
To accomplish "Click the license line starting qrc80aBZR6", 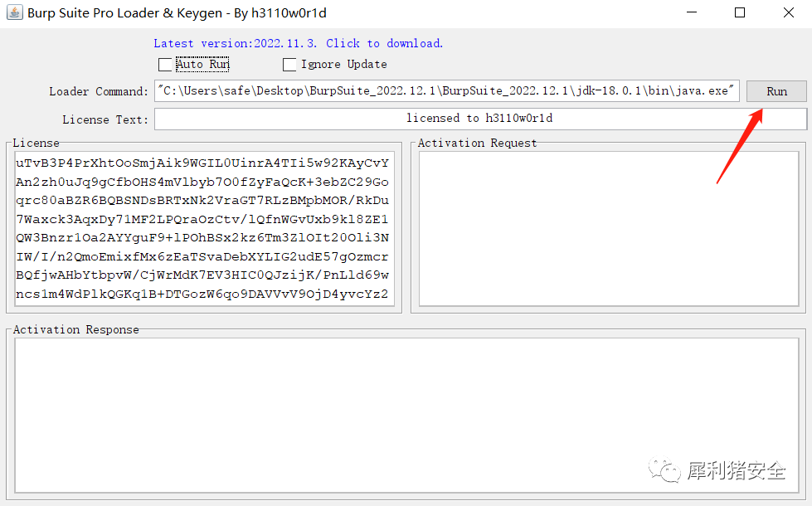I will [x=202, y=201].
